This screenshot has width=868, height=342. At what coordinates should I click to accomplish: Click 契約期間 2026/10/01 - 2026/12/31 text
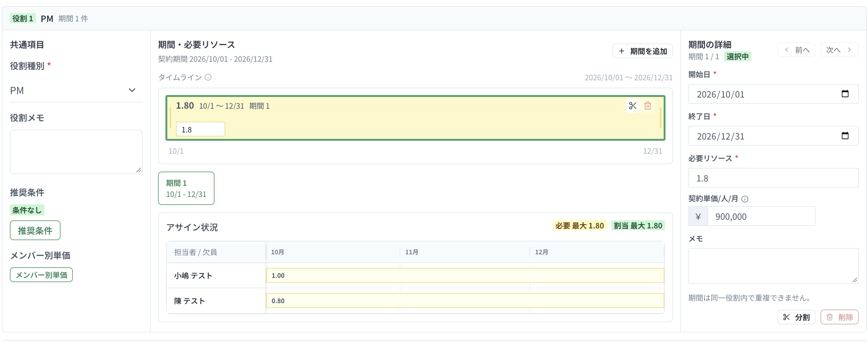(215, 59)
